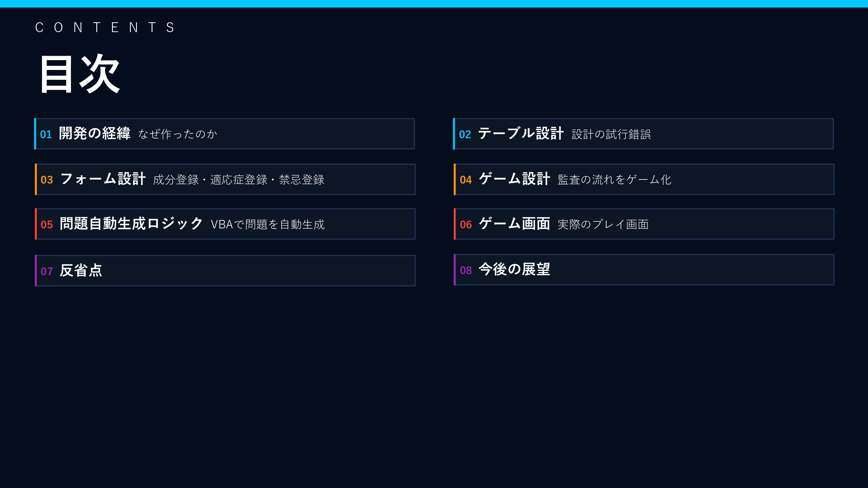
Task: Click the subtitle 成分登録・適応症登録・禁忌登録
Action: point(239,180)
